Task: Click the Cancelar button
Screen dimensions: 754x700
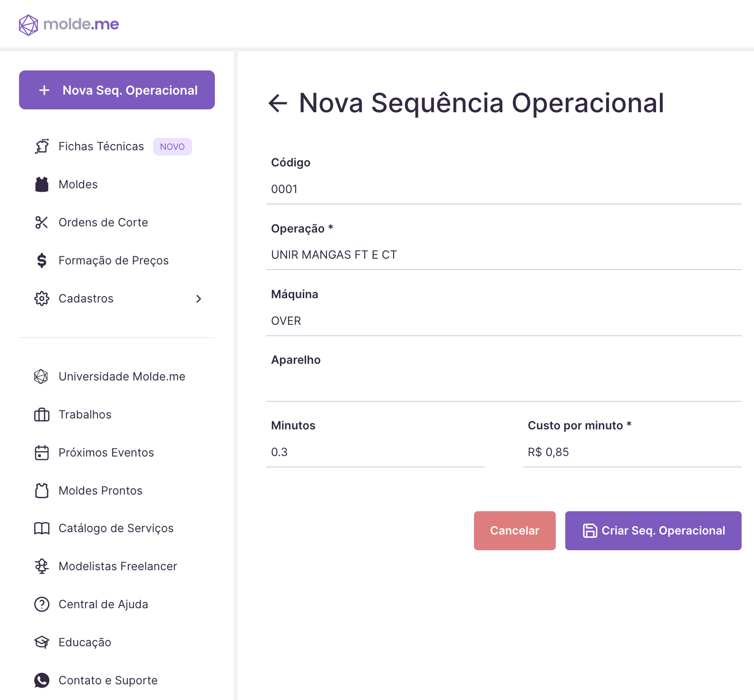Action: point(515,531)
